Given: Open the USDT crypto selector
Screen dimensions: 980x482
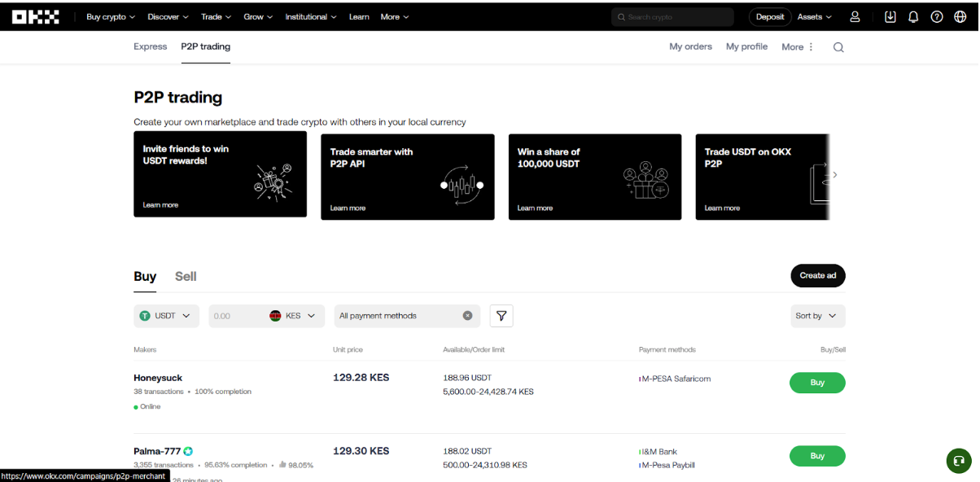Looking at the screenshot, I should point(167,316).
